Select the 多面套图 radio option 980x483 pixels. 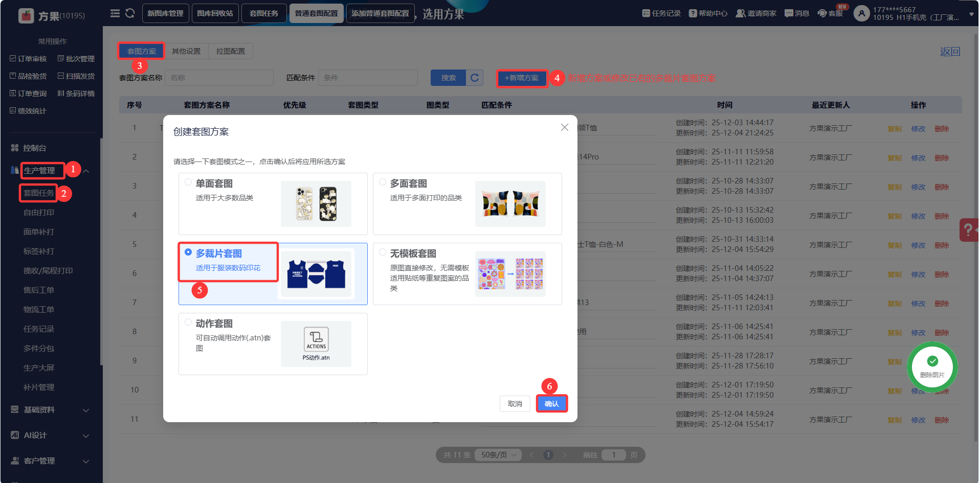383,182
